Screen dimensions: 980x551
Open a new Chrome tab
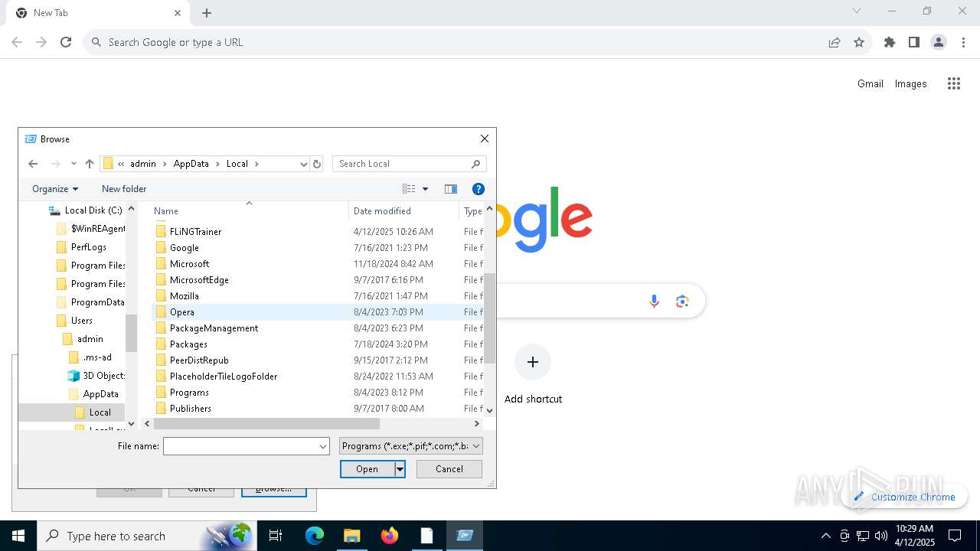[x=207, y=13]
